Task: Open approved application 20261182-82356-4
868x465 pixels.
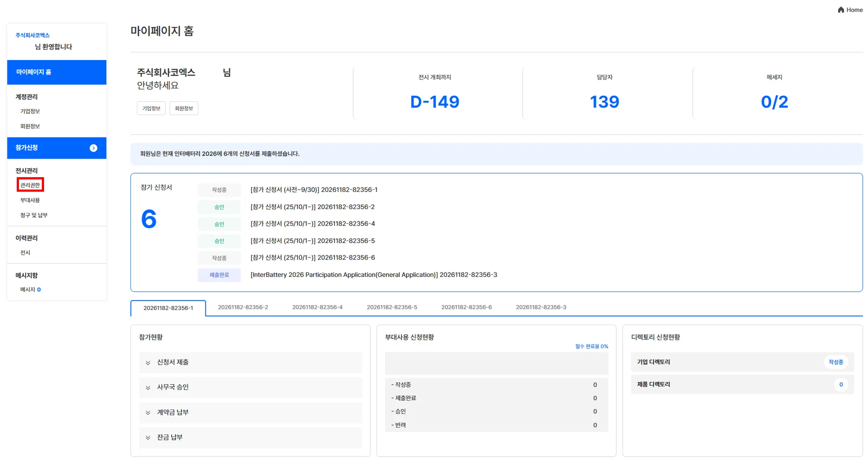Action: coord(312,224)
